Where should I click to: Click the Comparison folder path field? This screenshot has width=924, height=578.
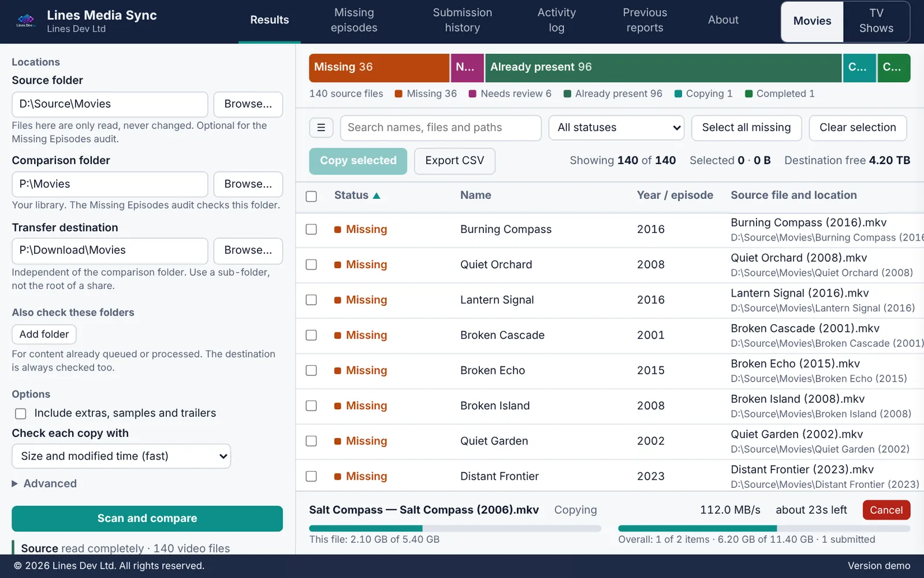click(x=110, y=184)
